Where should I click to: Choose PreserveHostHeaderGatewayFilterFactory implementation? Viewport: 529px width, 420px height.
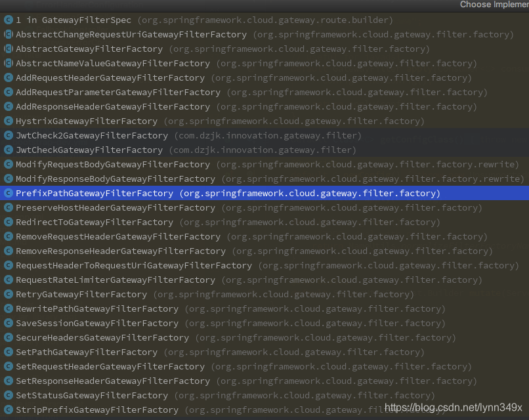(264, 207)
